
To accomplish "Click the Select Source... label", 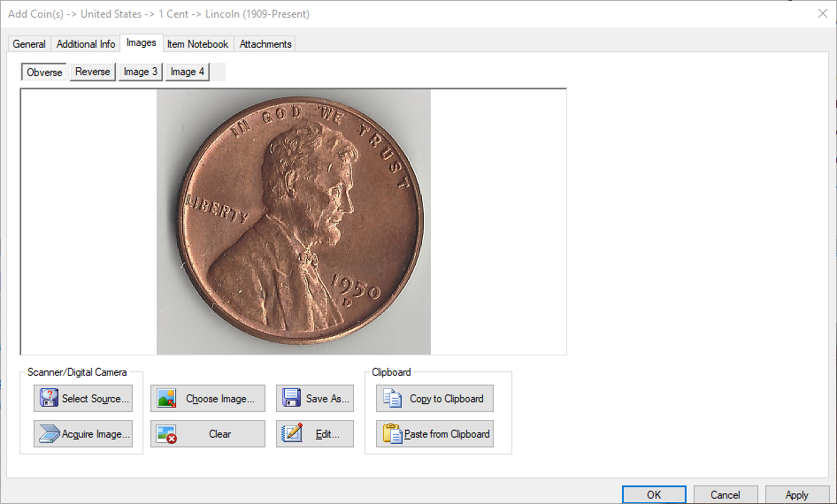I will 95,399.
